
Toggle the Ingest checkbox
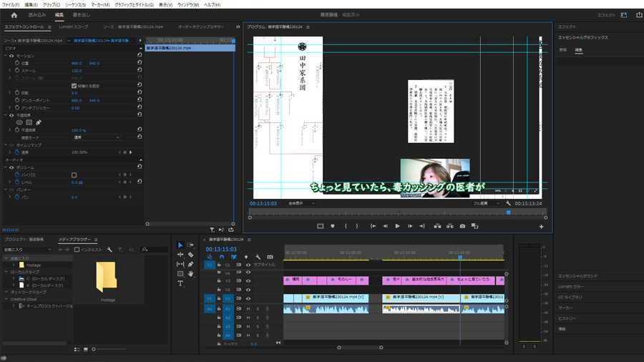click(77, 250)
